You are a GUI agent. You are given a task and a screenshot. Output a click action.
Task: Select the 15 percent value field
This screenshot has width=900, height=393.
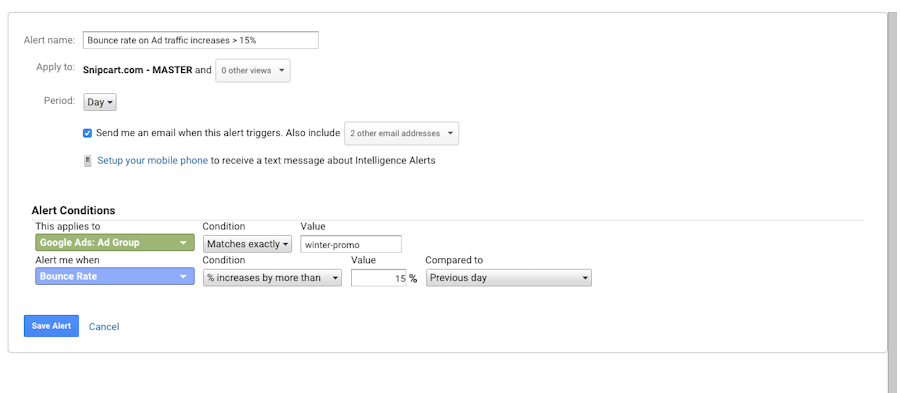tap(379, 278)
